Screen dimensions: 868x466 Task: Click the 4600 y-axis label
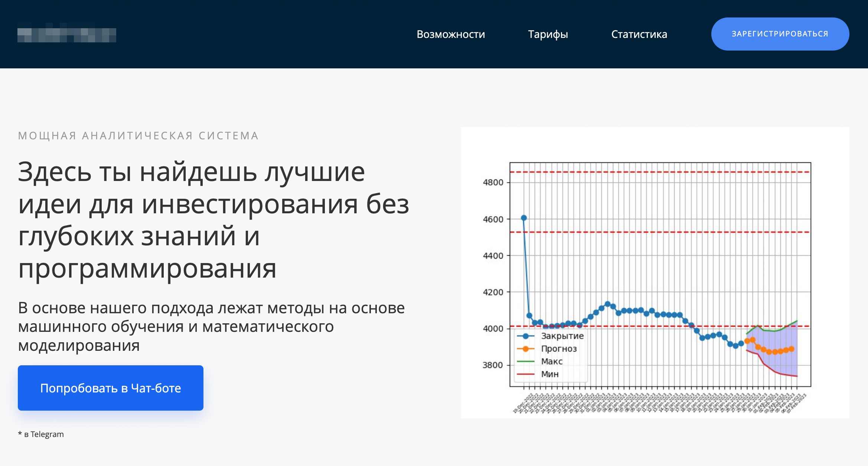(493, 219)
